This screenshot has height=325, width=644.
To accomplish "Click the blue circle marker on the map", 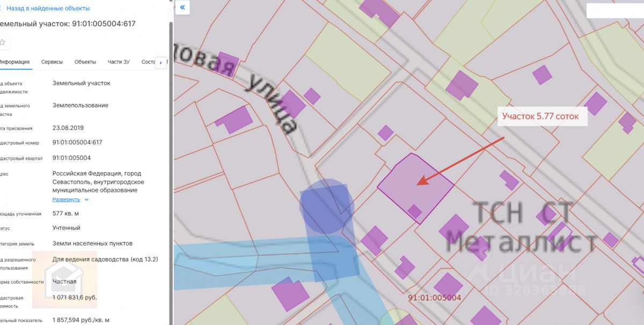I will (x=326, y=206).
